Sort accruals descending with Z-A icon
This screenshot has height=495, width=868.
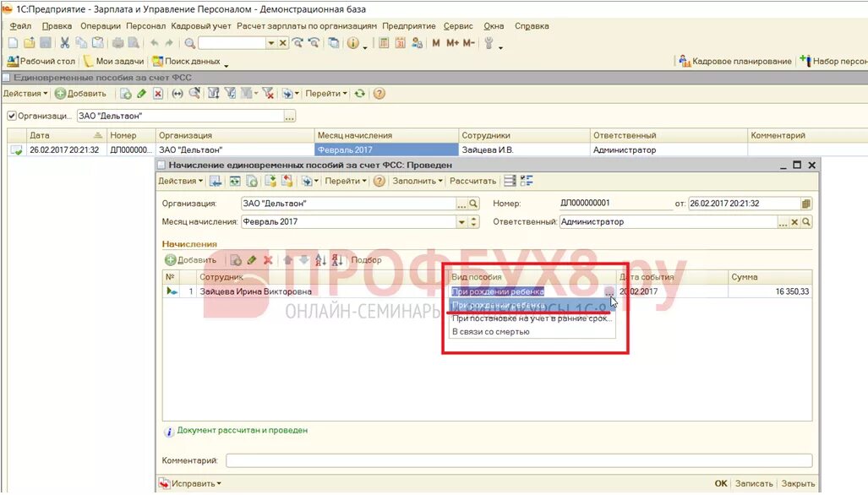coord(337,260)
